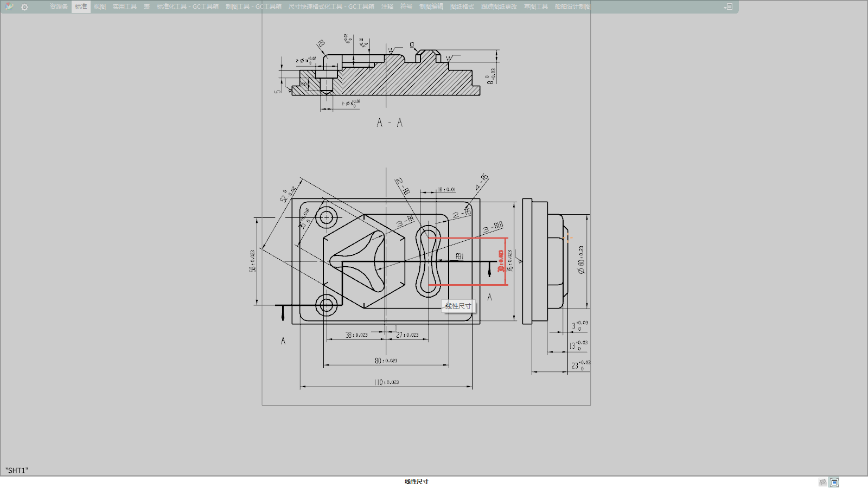Select the 表 tab
The height and width of the screenshot is (488, 868).
[x=146, y=7]
